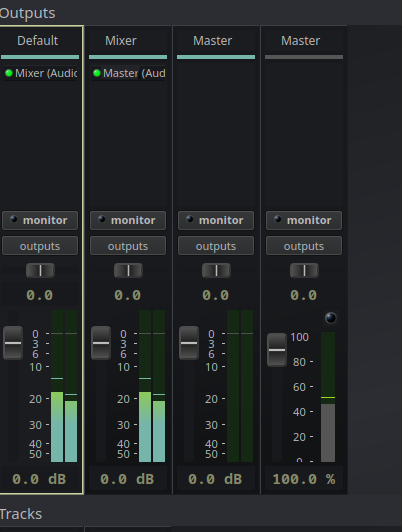
Task: Click 0.0 pan value on Master dB strip
Action: (216, 295)
